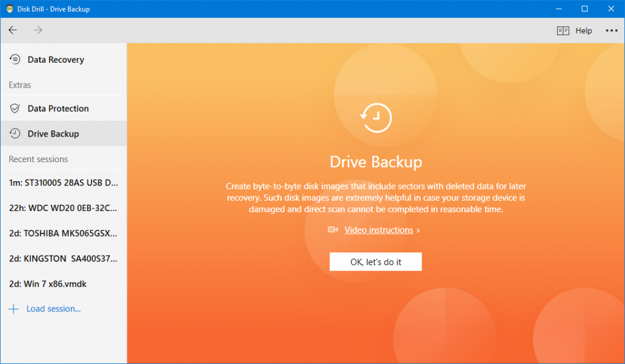Open Help using the book icon

pos(562,30)
